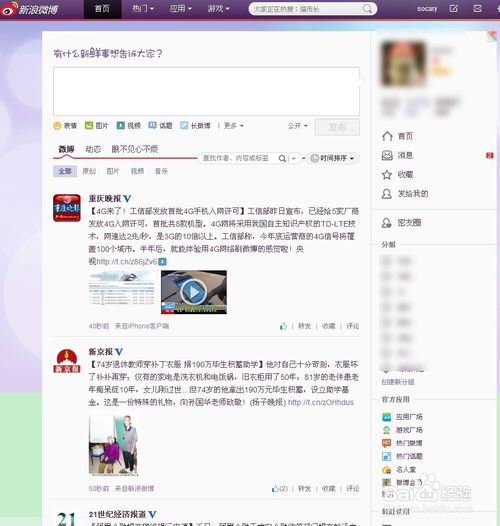500x526 pixels.
Task: Select the 微博 feed tab
Action: pos(66,149)
